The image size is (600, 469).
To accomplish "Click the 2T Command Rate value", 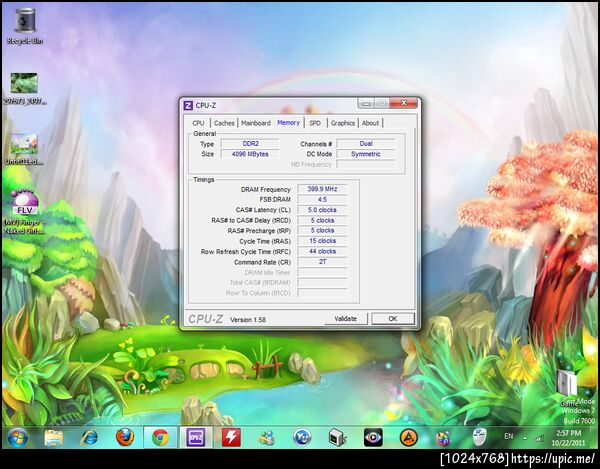I will pyautogui.click(x=322, y=262).
